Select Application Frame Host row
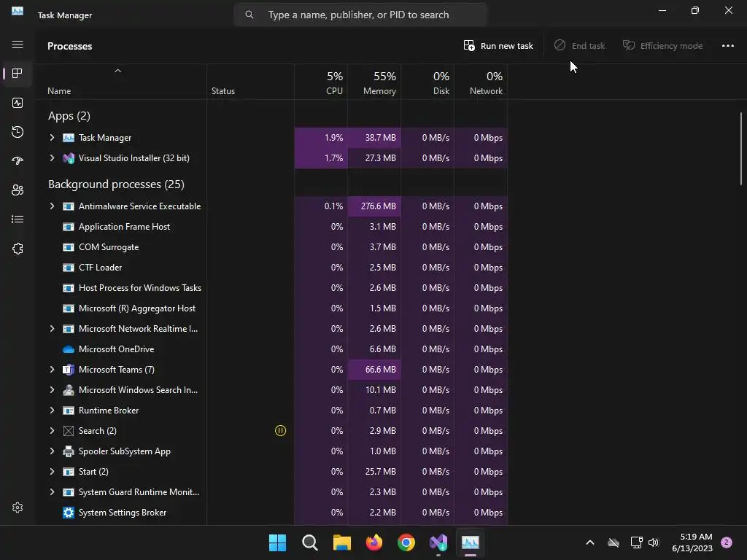This screenshot has width=747, height=560. coord(273,227)
